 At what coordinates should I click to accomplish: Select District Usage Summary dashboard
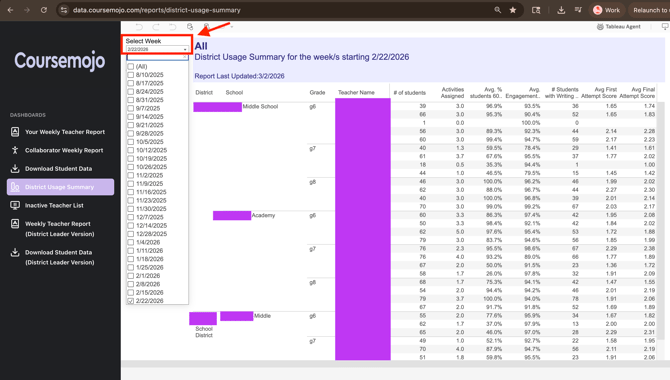coord(60,187)
